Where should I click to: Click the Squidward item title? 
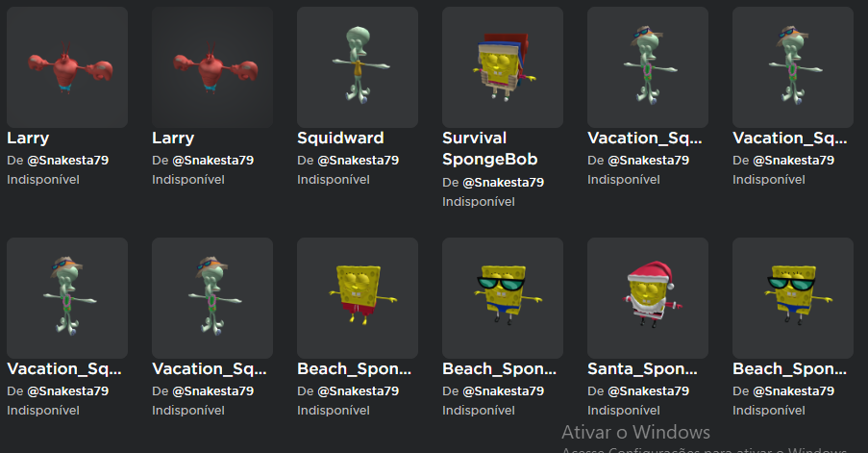(340, 138)
